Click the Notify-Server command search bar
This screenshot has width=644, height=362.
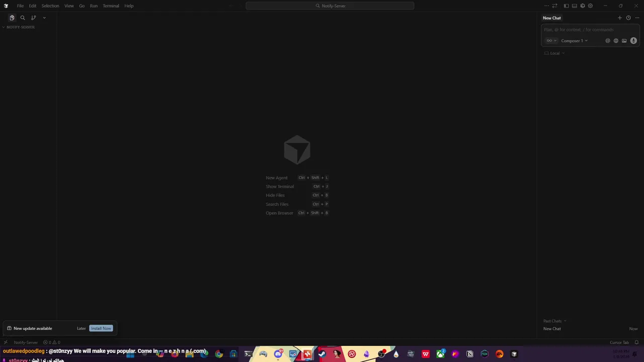[330, 6]
